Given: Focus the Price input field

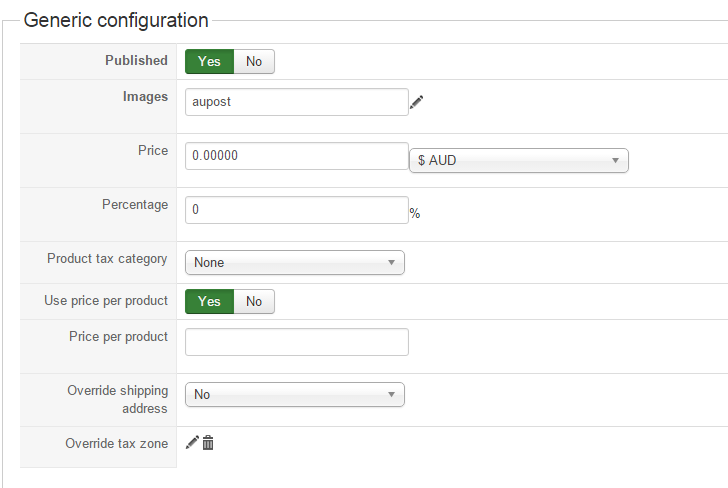Looking at the screenshot, I should coord(296,156).
